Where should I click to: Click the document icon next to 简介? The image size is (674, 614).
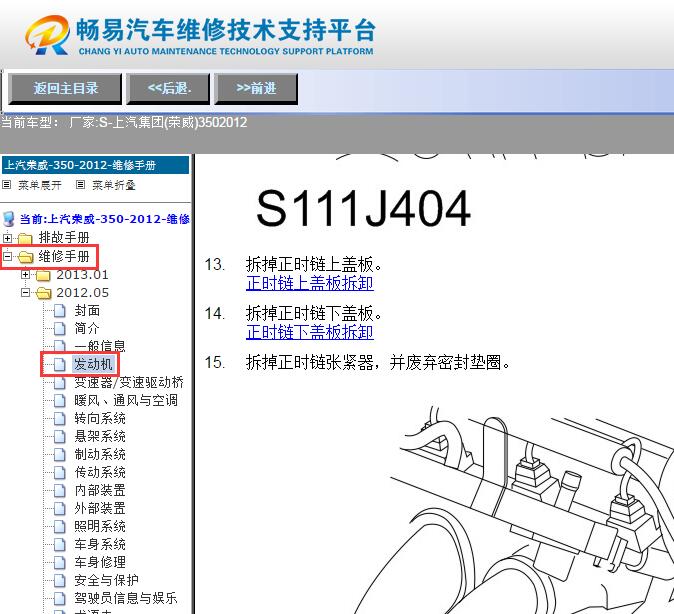coord(60,328)
